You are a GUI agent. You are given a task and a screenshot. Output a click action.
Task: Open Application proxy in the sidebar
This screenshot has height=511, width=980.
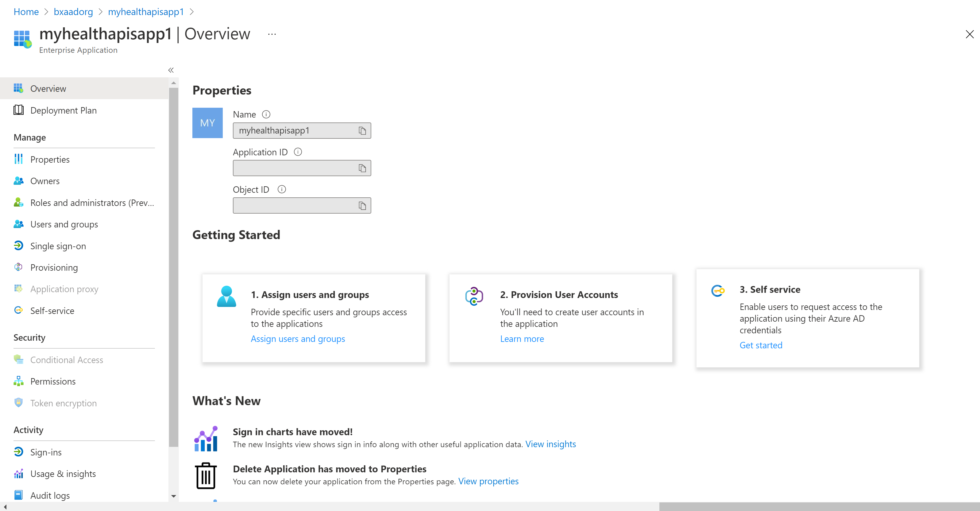point(84,289)
